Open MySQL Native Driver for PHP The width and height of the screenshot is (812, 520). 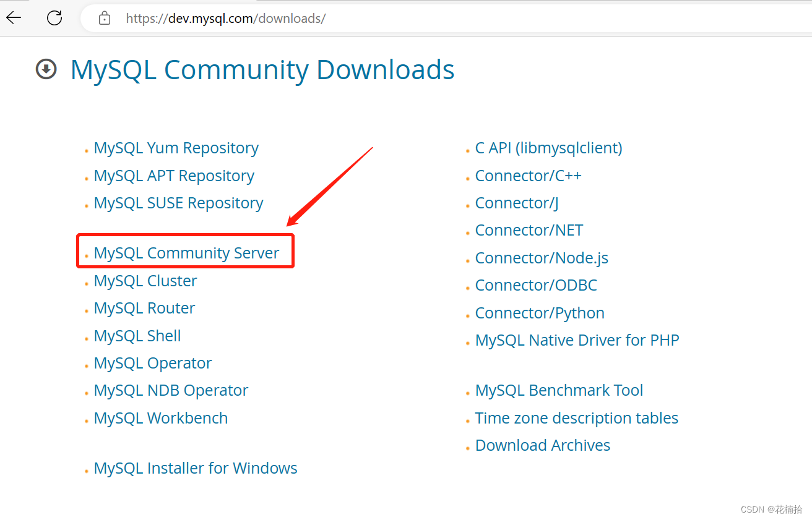pyautogui.click(x=577, y=340)
